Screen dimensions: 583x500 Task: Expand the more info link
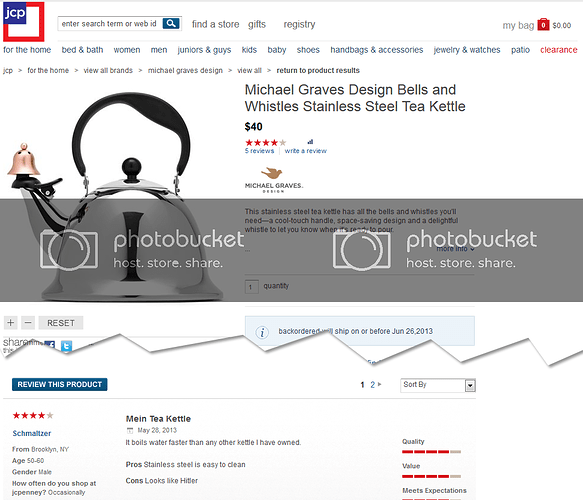[x=455, y=249]
